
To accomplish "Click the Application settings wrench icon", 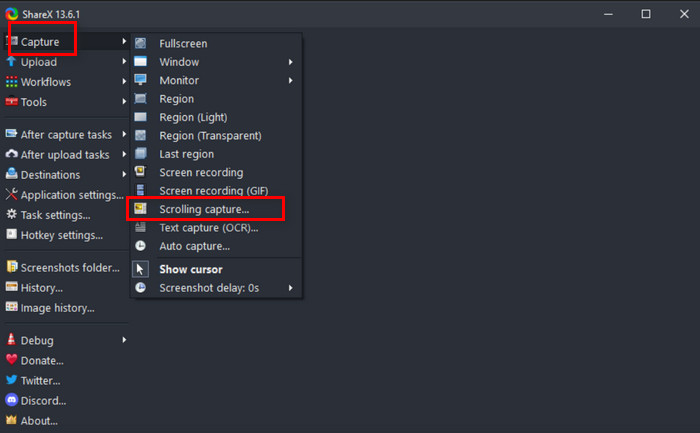I will pos(11,194).
